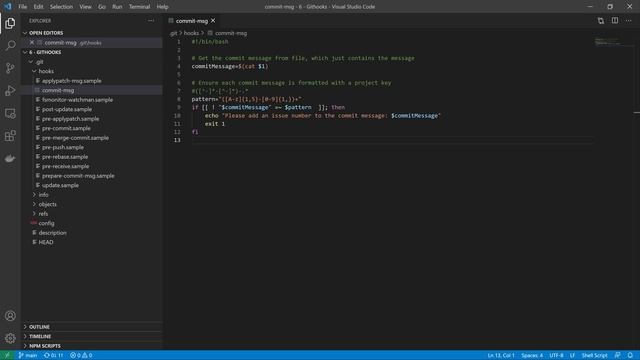Viewport: 640px width, 360px height.
Task: Open the Run menu
Action: pyautogui.click(x=117, y=7)
